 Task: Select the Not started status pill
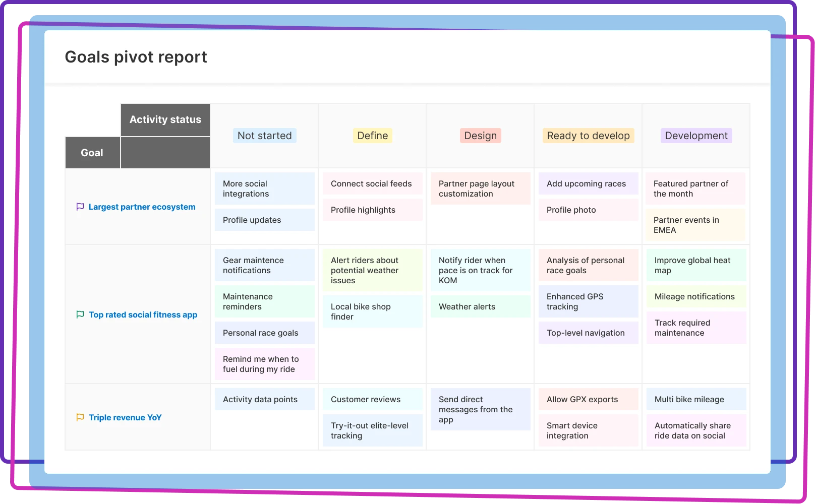pyautogui.click(x=264, y=136)
